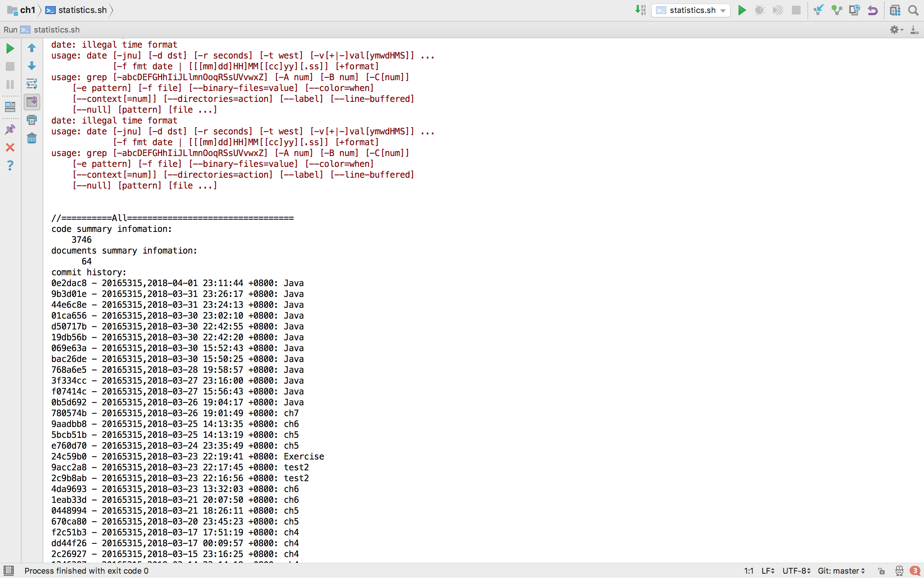Screen dimensions: 924x578
Task: Toggle the read-only lock icon
Action: [881, 571]
